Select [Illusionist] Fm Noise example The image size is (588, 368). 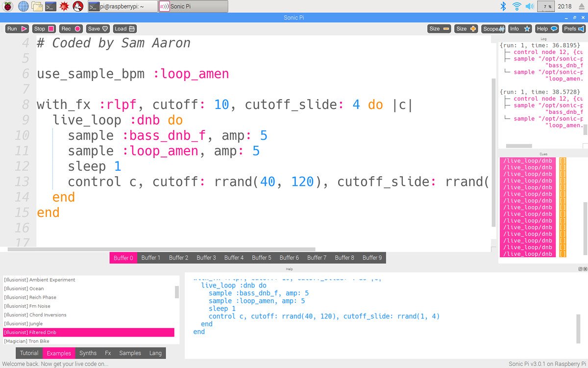coord(89,306)
